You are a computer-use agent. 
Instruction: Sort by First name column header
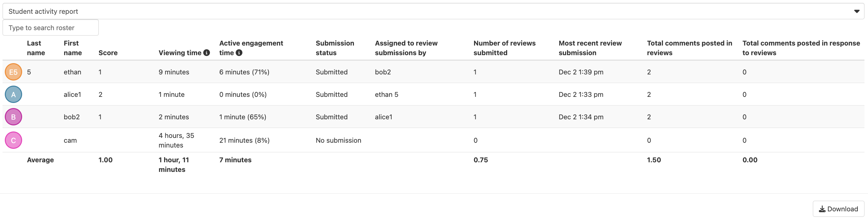click(72, 48)
